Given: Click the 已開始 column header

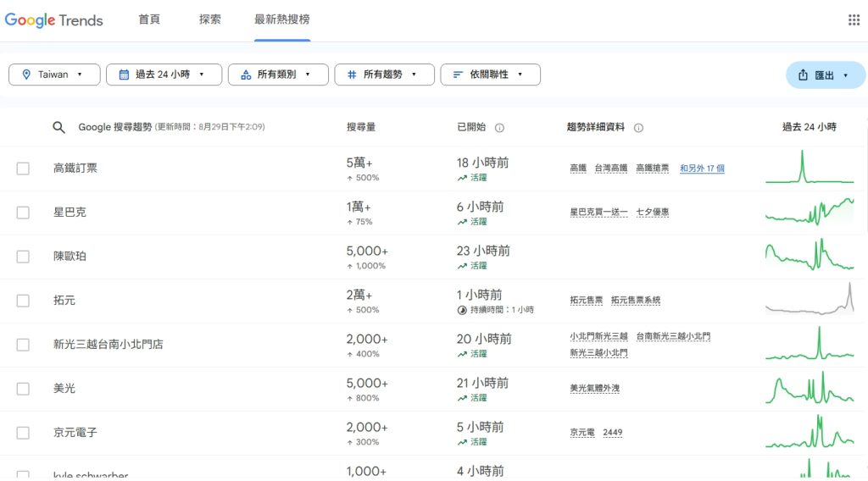Looking at the screenshot, I should 471,127.
